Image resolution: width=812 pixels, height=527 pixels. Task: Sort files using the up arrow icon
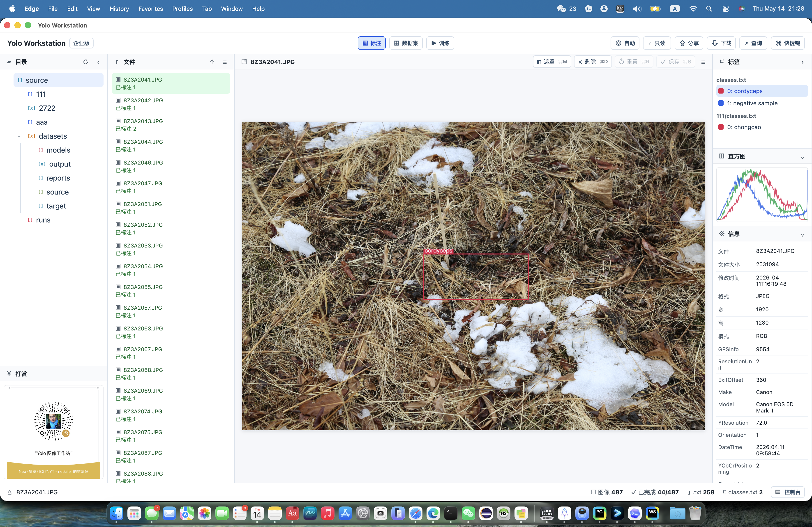click(212, 62)
